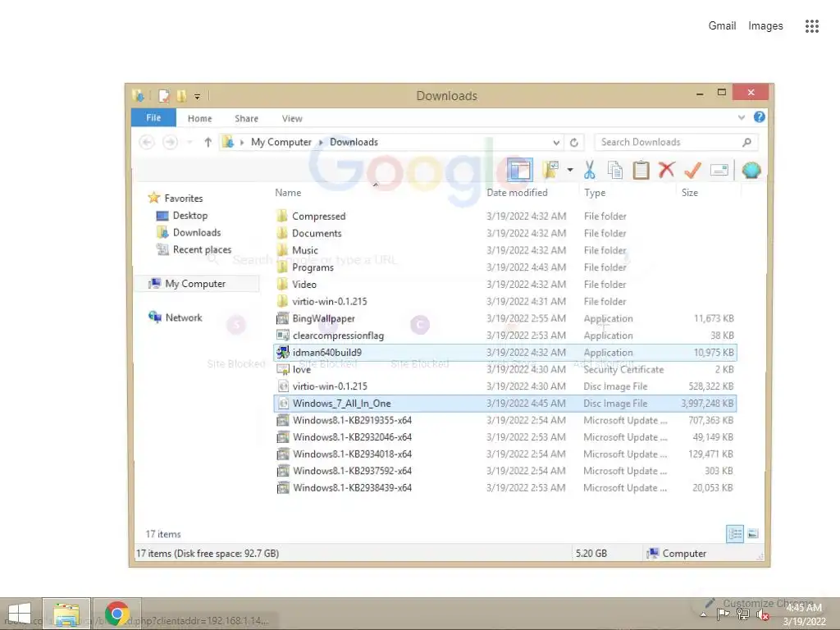840x630 pixels.
Task: Click Chrome icon on the taskbar
Action: (116, 614)
